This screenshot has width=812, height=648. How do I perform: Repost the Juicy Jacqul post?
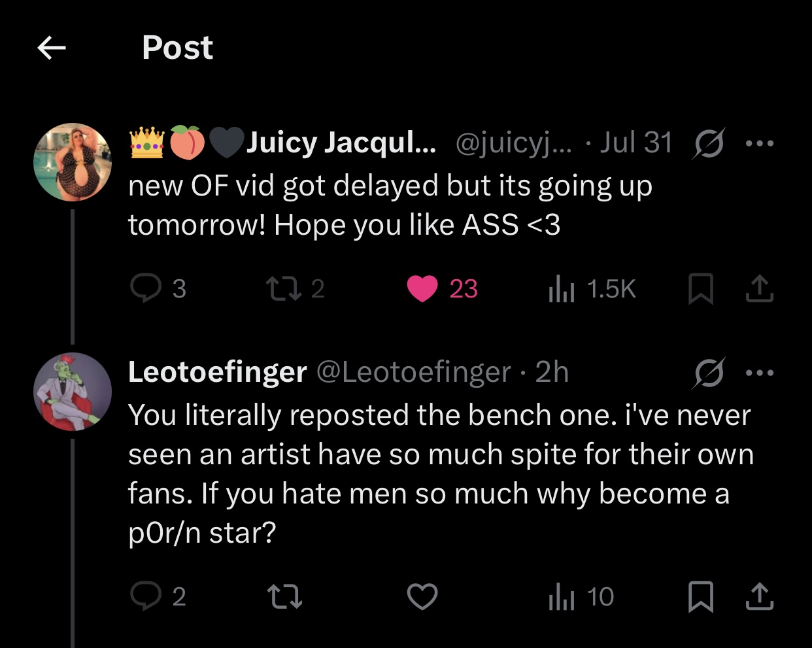point(284,288)
